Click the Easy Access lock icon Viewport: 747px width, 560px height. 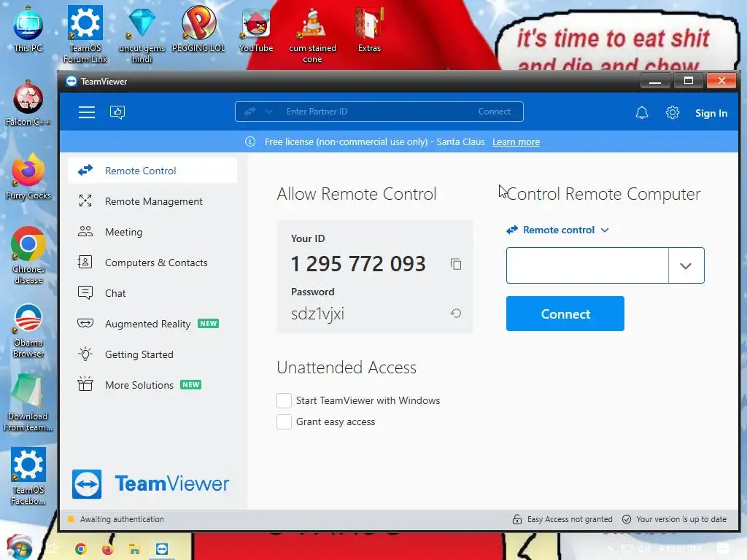click(x=517, y=519)
